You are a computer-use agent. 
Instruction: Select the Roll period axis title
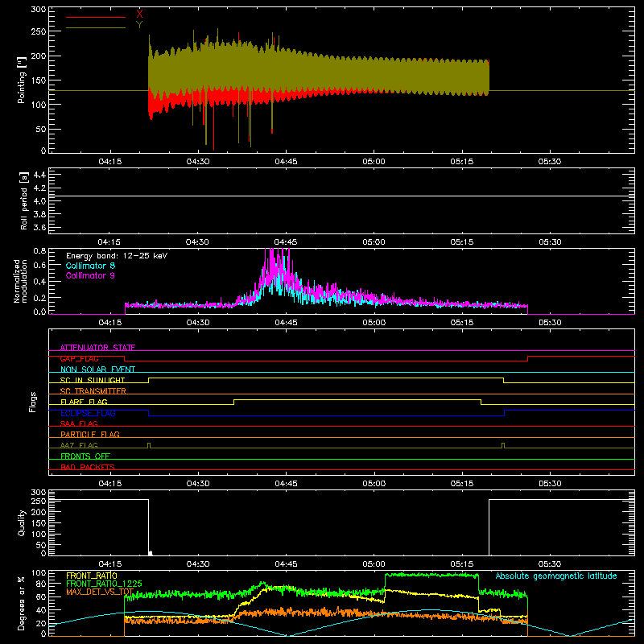[24, 200]
